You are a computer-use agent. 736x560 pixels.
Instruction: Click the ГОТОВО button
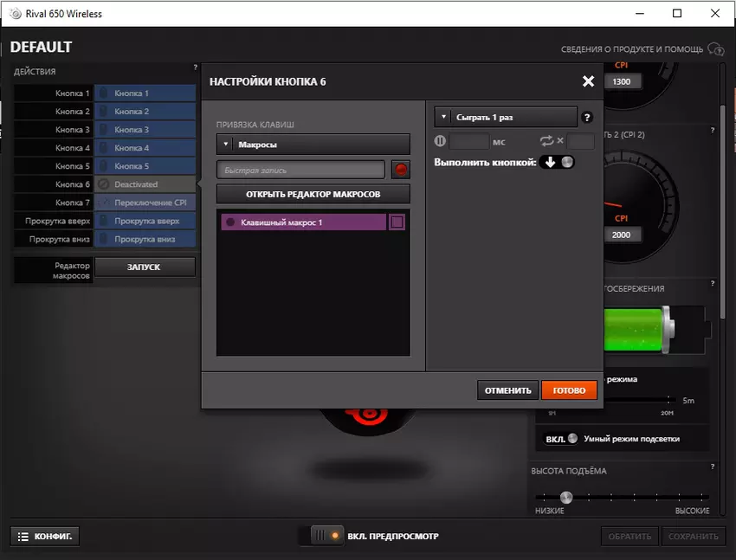tap(569, 390)
